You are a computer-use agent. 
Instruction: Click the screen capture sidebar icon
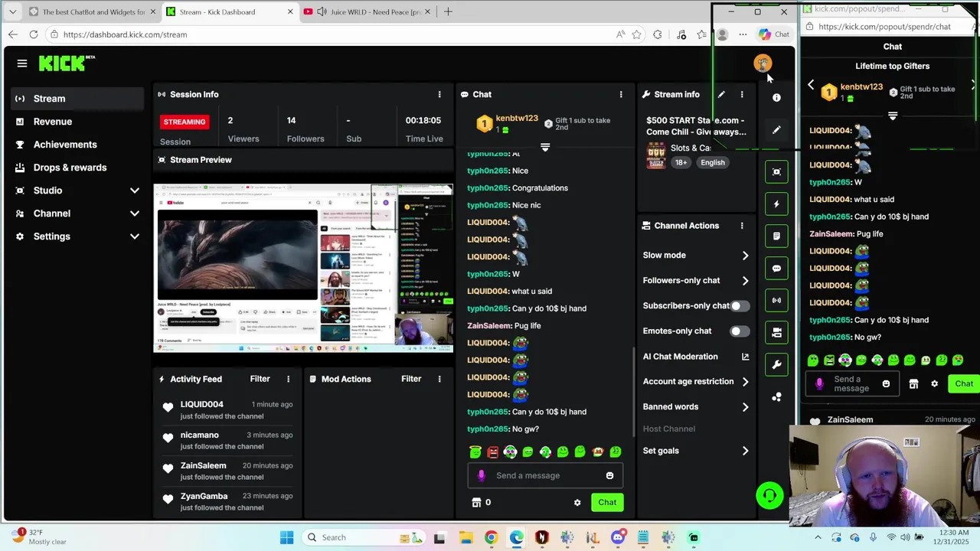click(776, 171)
